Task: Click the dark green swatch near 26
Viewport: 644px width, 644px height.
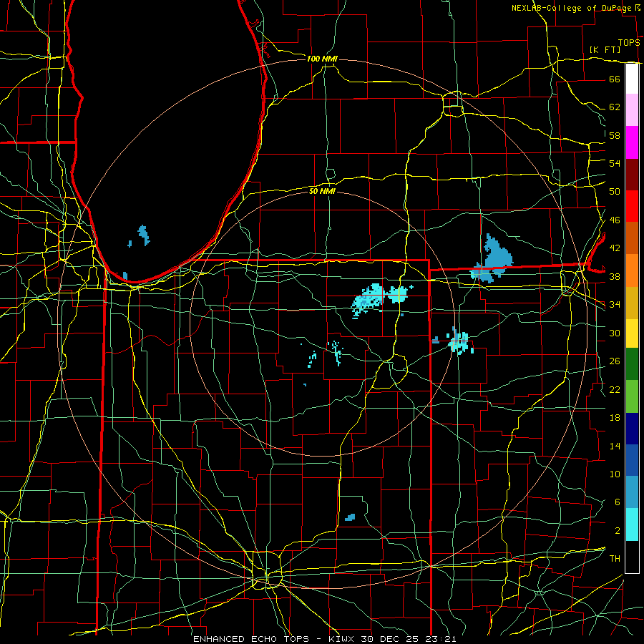Action: click(632, 364)
